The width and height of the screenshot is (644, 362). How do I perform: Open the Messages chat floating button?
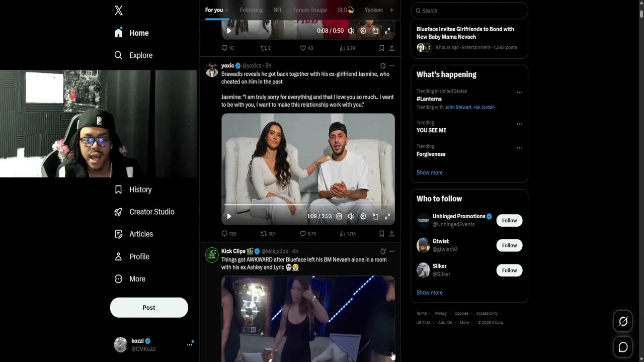(623, 347)
